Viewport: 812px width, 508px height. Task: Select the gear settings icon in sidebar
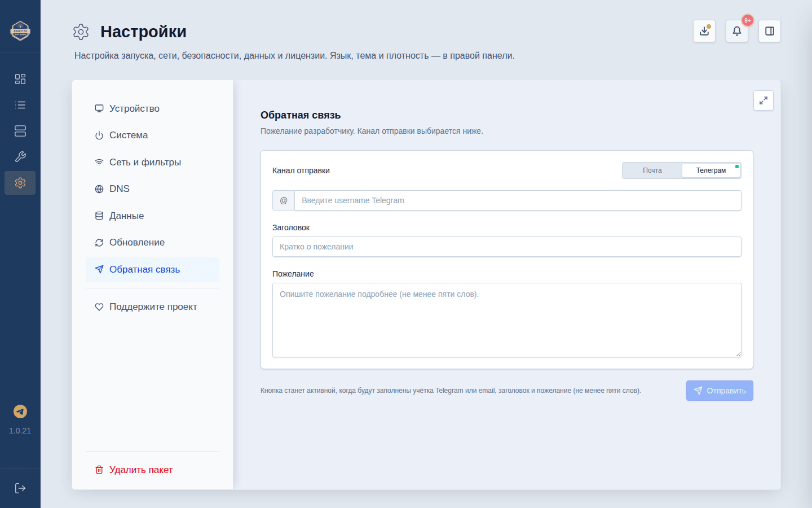(x=20, y=183)
